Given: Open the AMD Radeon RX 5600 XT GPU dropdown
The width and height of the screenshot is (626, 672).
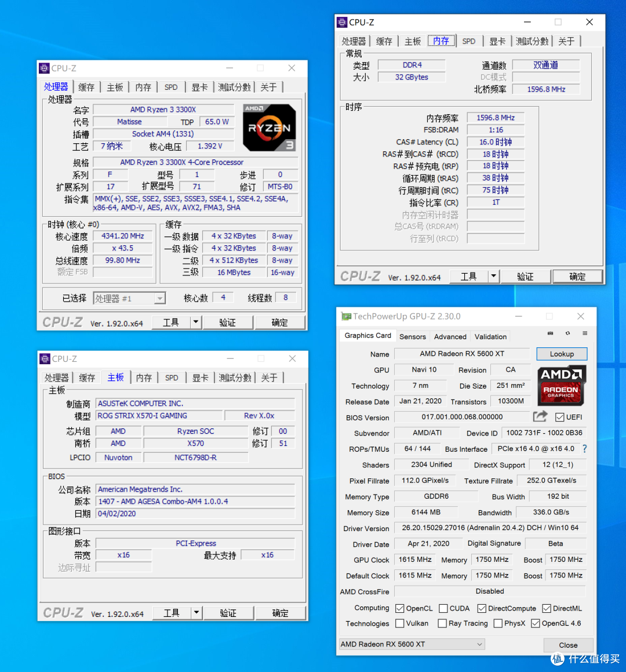Looking at the screenshot, I should [x=412, y=644].
